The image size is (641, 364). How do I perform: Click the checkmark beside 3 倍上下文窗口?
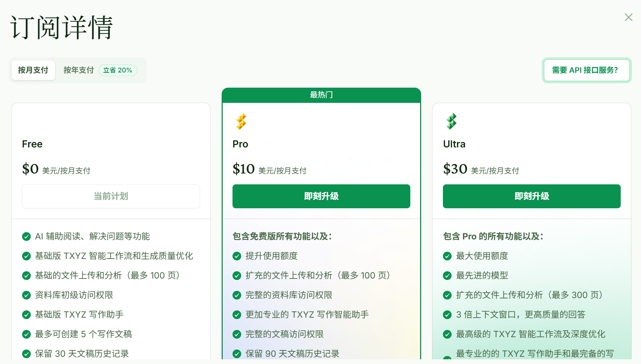click(447, 315)
